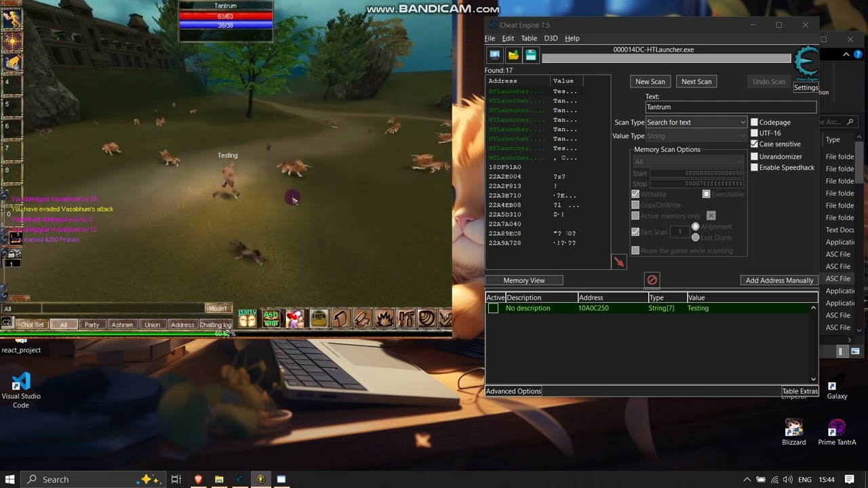Click the save floppy disk icon in Cheat Engine
This screenshot has height=488, width=868.
531,55
